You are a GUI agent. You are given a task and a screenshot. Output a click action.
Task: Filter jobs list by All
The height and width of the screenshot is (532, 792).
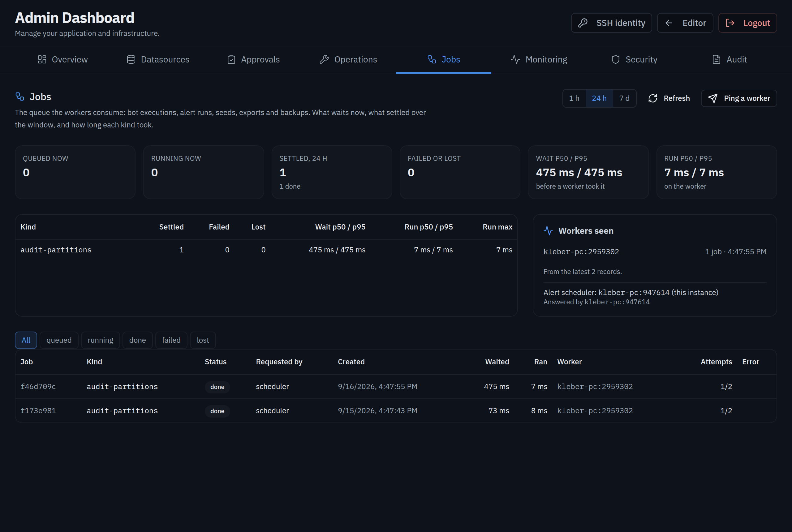26,340
